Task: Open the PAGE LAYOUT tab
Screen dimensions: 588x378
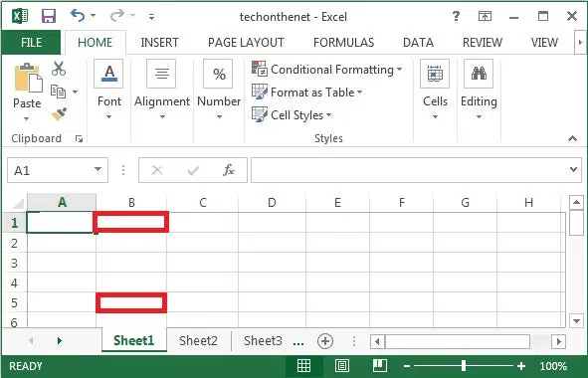Action: click(246, 43)
